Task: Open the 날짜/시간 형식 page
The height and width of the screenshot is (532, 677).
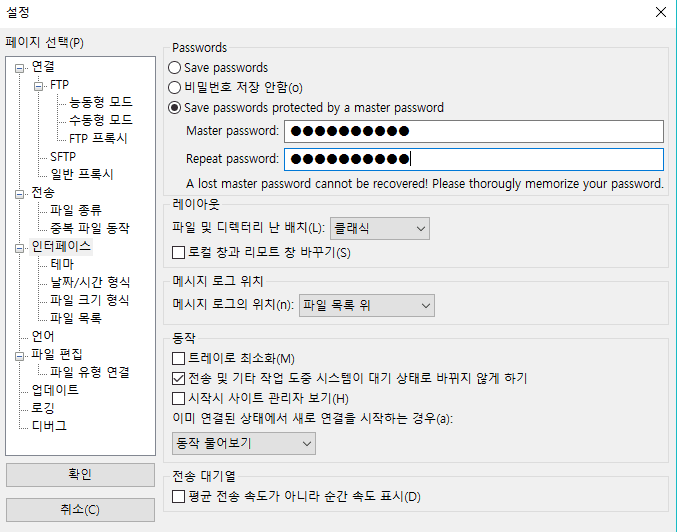Action: pos(90,282)
